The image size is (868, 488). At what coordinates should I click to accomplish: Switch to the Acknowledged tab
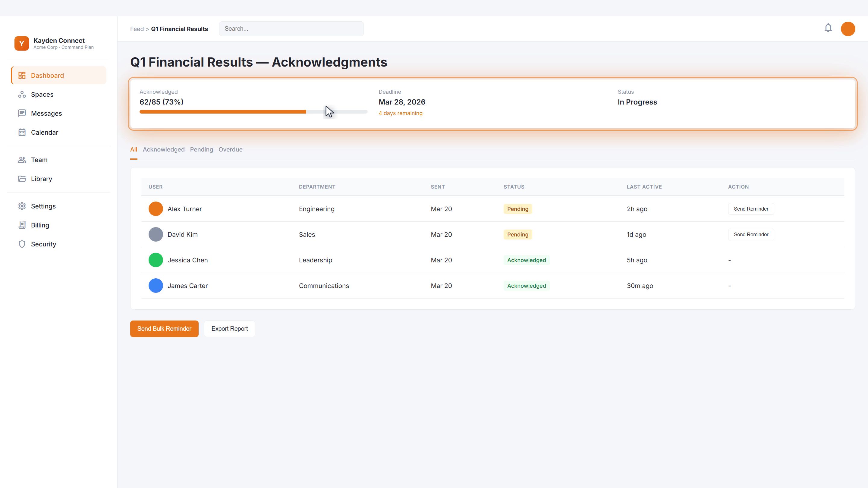click(164, 149)
